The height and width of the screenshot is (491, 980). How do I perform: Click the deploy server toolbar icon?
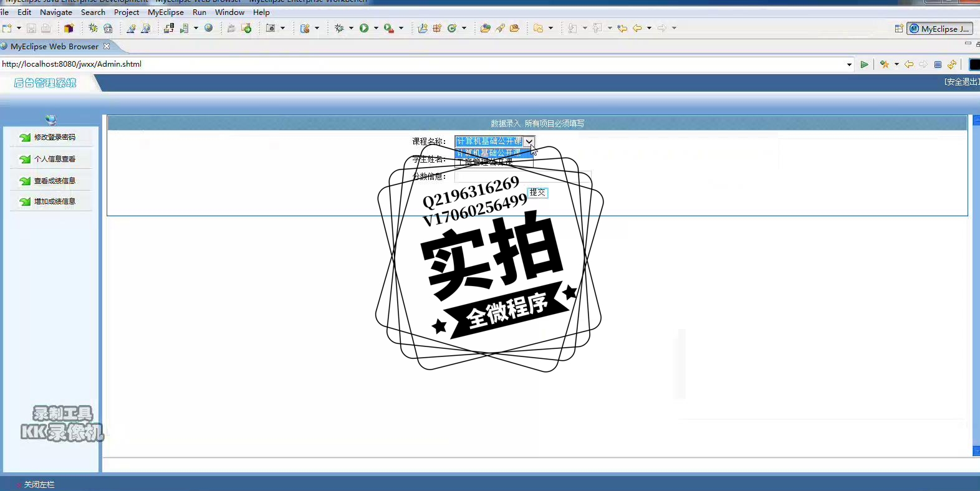pos(169,28)
